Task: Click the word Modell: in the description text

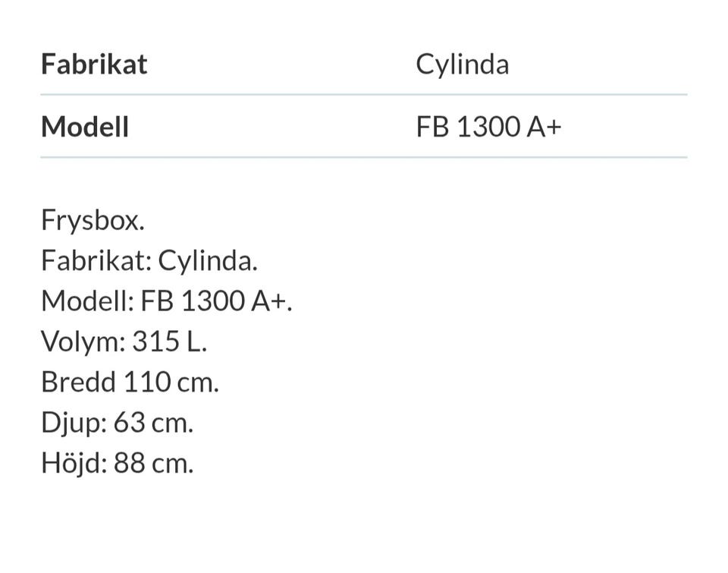Action: (x=88, y=301)
